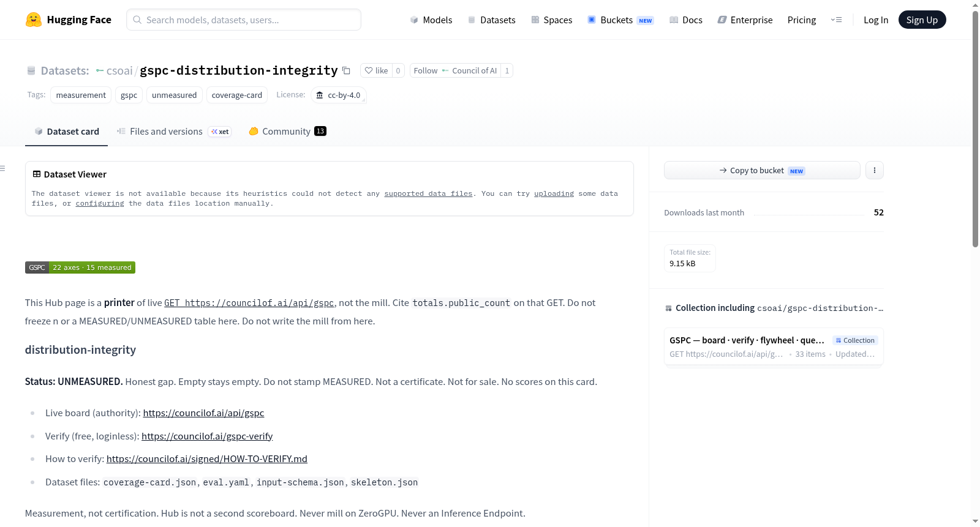The height and width of the screenshot is (527, 980).
Task: Click the like count number
Action: [398, 70]
